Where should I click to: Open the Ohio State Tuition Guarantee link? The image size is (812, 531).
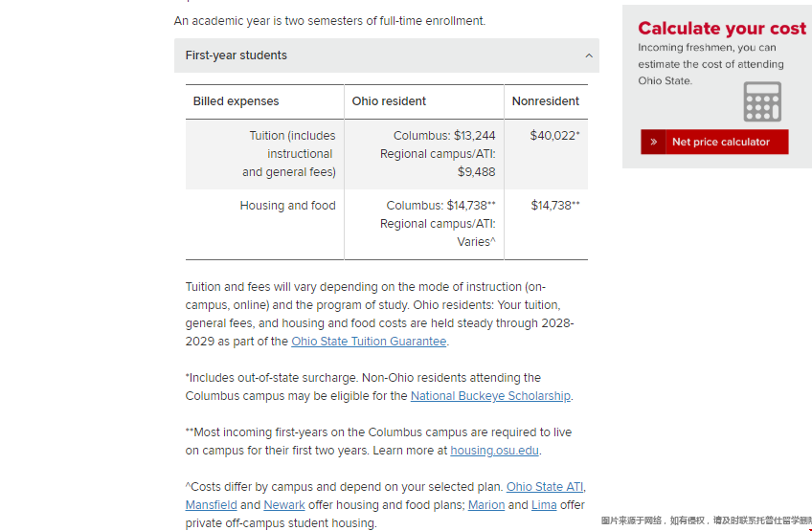point(369,342)
